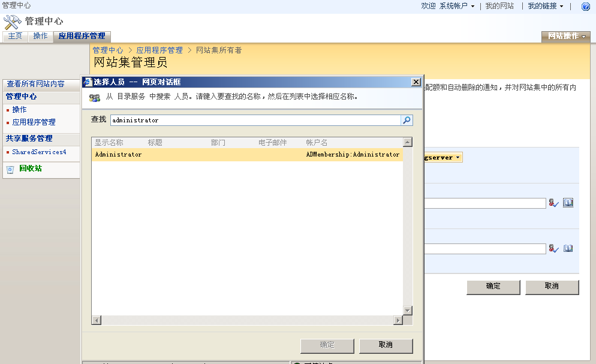This screenshot has height=364, width=596.
Task: Expand the 我的链接 dropdown
Action: (546, 6)
